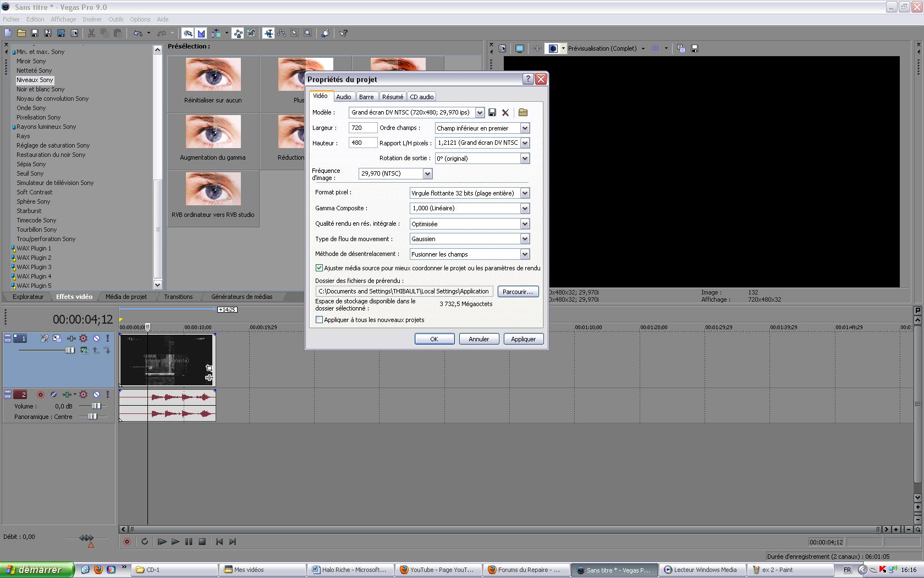Switch to the Audio tab in dialog
Image resolution: width=924 pixels, height=578 pixels.
tap(344, 97)
